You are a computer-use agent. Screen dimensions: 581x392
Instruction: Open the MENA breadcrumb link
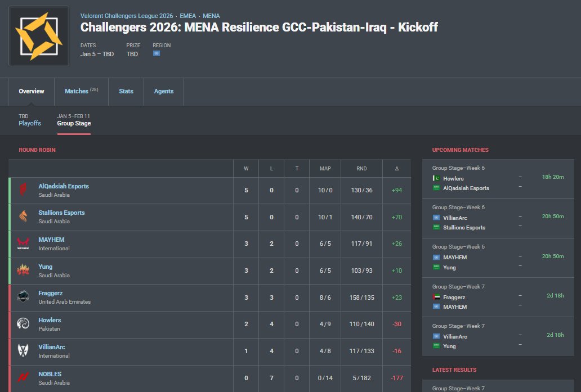211,16
